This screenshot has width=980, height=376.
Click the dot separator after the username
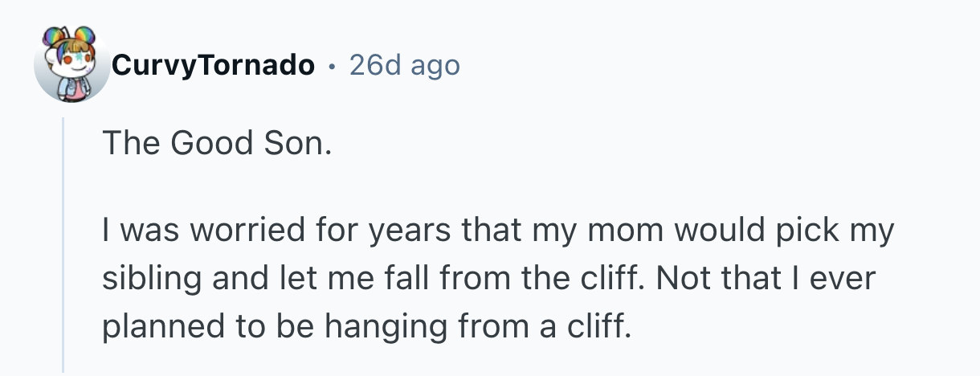tap(332, 65)
